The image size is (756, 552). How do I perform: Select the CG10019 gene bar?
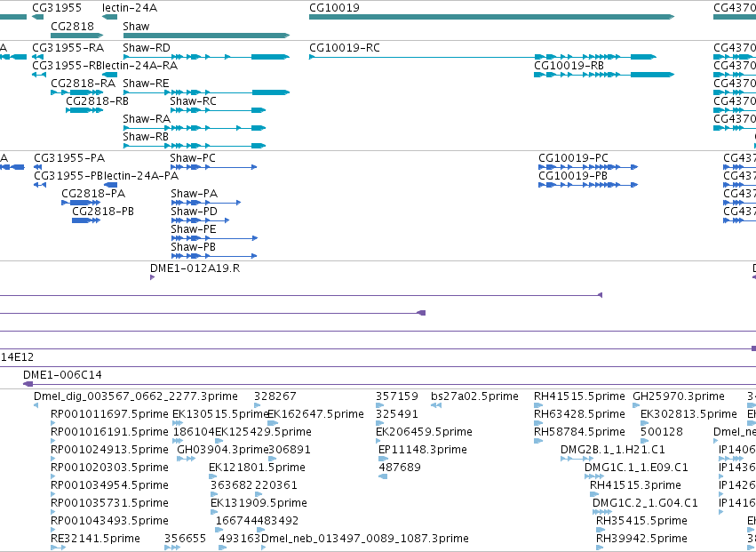click(491, 17)
